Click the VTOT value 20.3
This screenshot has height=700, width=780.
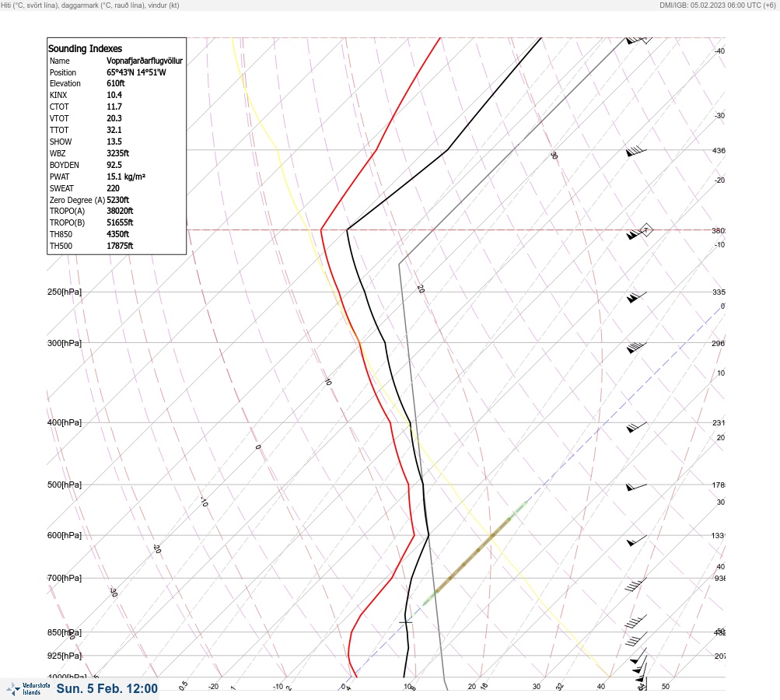pos(114,118)
